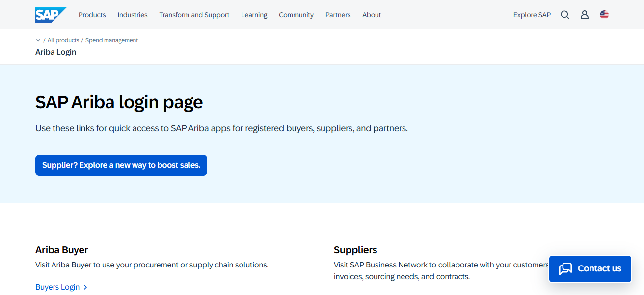Click the Ariba Login page title
This screenshot has height=295, width=644.
tap(55, 52)
